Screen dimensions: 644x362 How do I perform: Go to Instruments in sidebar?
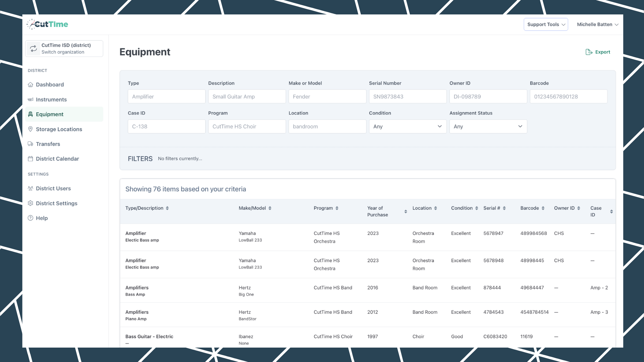point(64,100)
